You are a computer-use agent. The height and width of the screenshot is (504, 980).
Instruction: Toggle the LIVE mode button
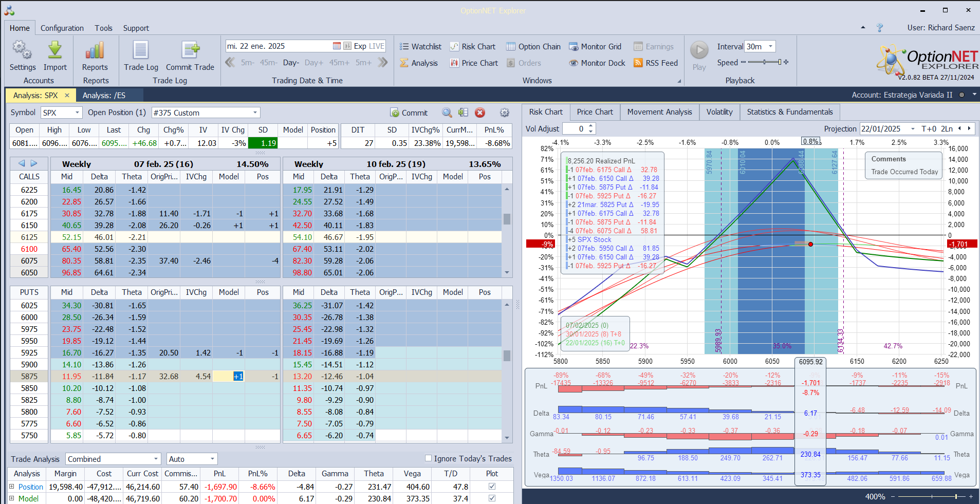(377, 46)
